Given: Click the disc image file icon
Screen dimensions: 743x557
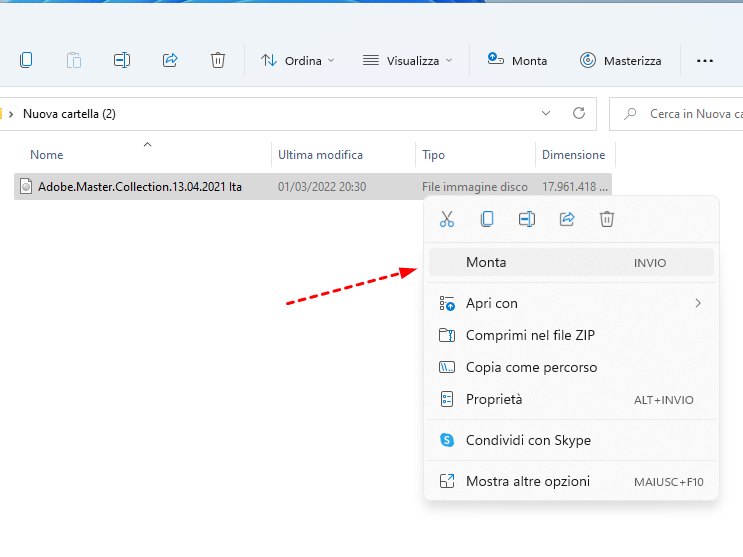Looking at the screenshot, I should coord(27,187).
